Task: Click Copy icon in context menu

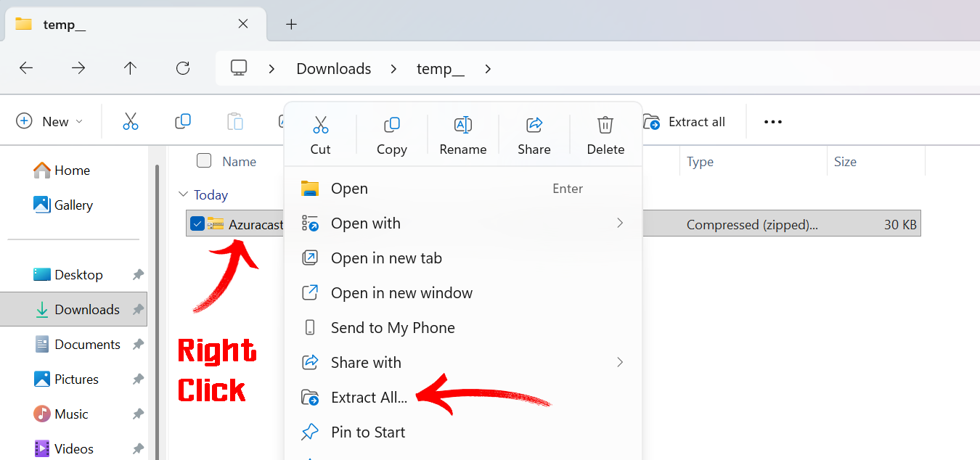Action: coord(391,126)
